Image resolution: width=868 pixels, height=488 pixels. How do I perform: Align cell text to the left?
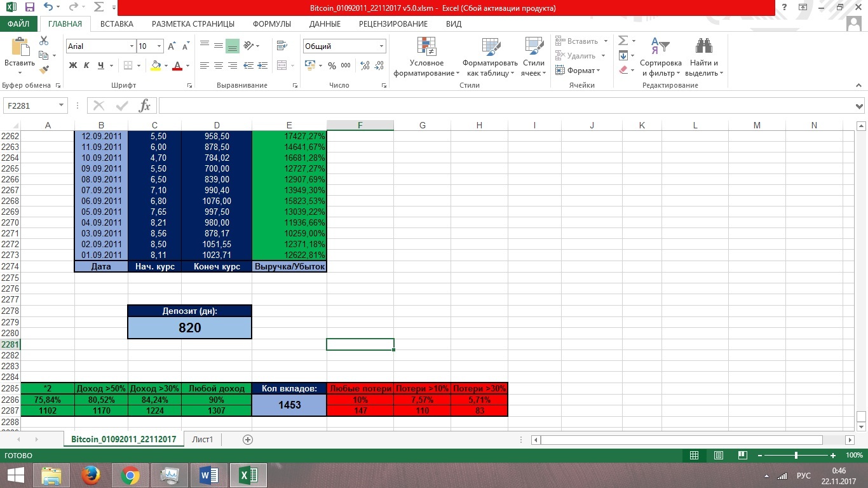coord(205,65)
